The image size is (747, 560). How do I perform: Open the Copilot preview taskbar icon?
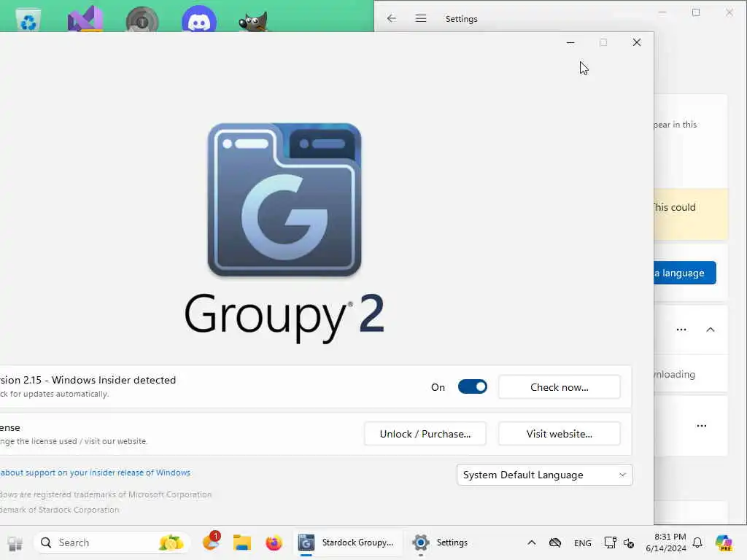(724, 542)
